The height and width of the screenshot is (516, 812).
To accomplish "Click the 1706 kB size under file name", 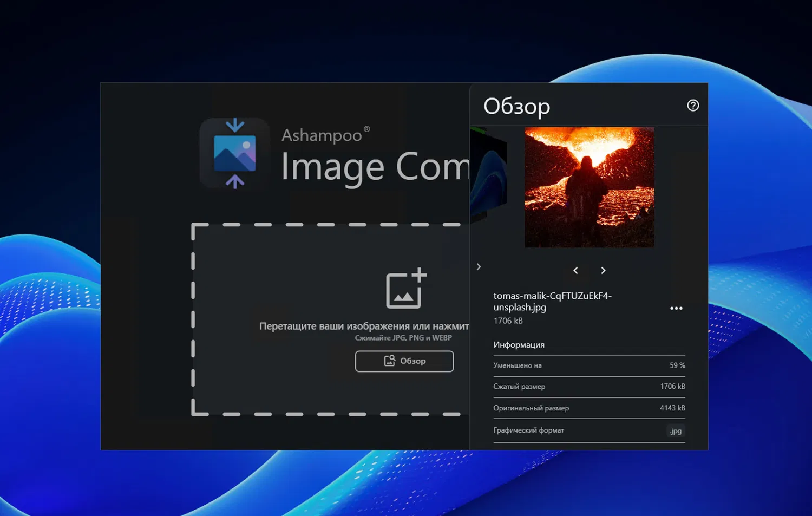I will point(508,321).
